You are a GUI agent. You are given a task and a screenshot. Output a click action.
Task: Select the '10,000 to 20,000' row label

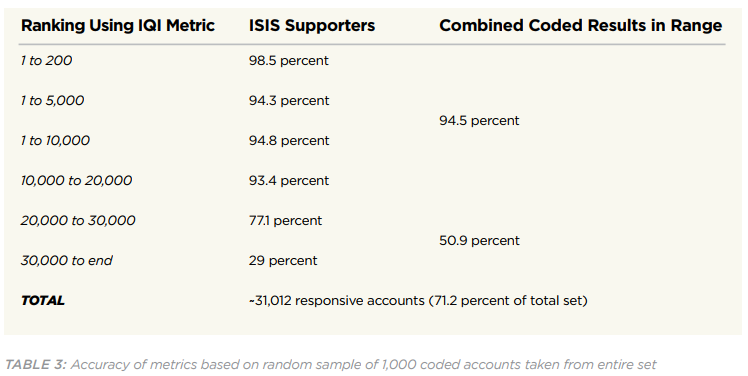pos(76,181)
